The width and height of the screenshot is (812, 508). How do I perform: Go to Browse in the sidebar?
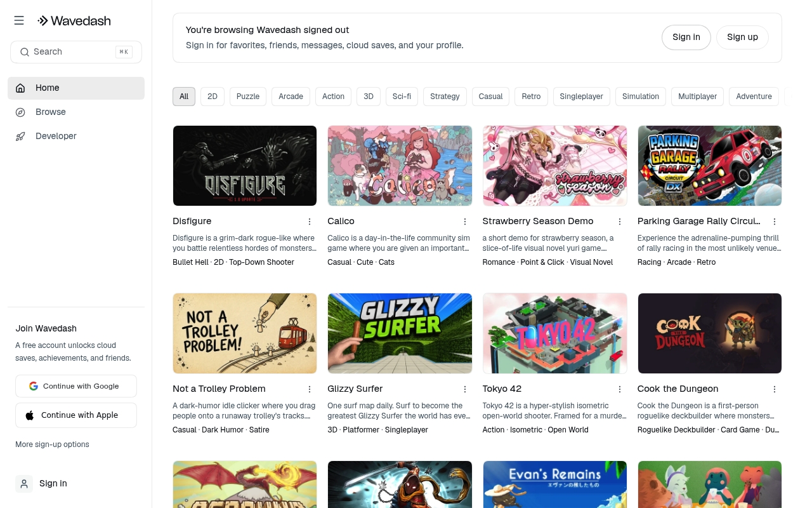[x=76, y=112]
